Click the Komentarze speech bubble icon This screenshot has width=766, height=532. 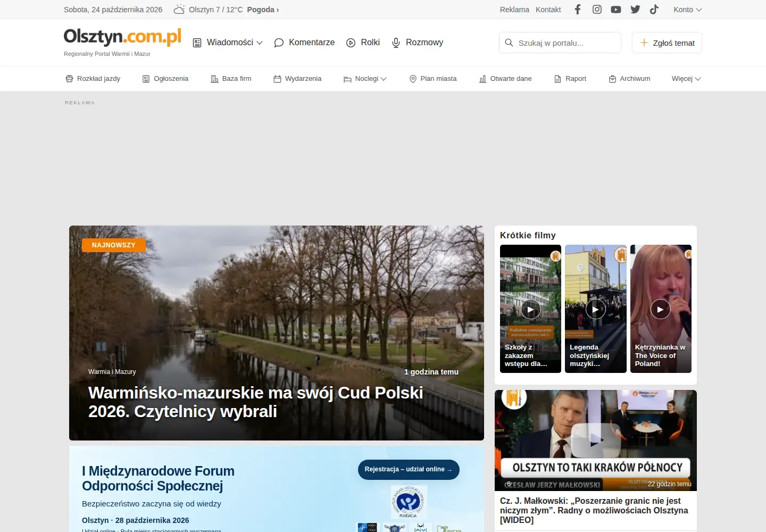pos(279,43)
